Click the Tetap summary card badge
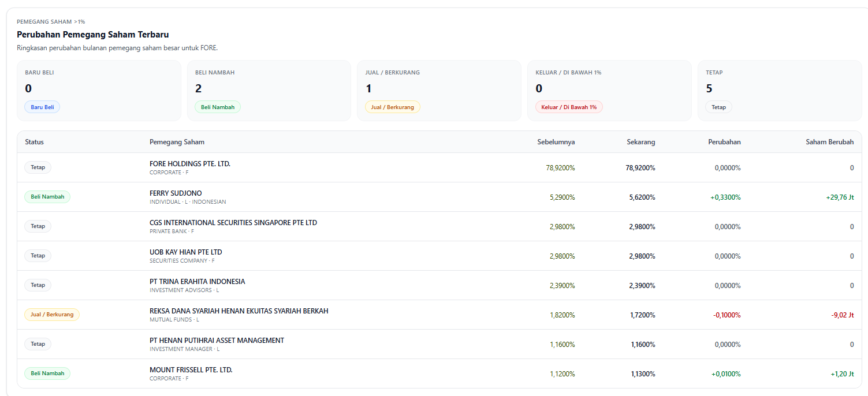The image size is (868, 396). pyautogui.click(x=718, y=107)
